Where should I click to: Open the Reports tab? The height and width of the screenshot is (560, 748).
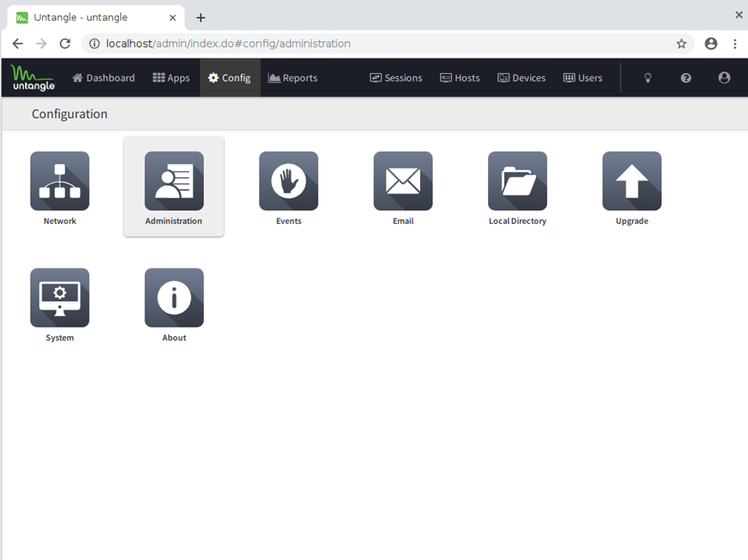292,77
